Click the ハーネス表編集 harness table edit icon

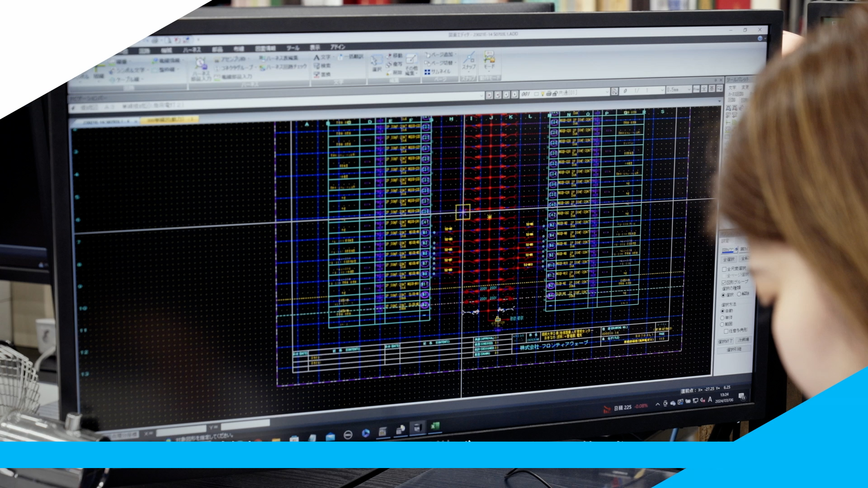pyautogui.click(x=262, y=59)
